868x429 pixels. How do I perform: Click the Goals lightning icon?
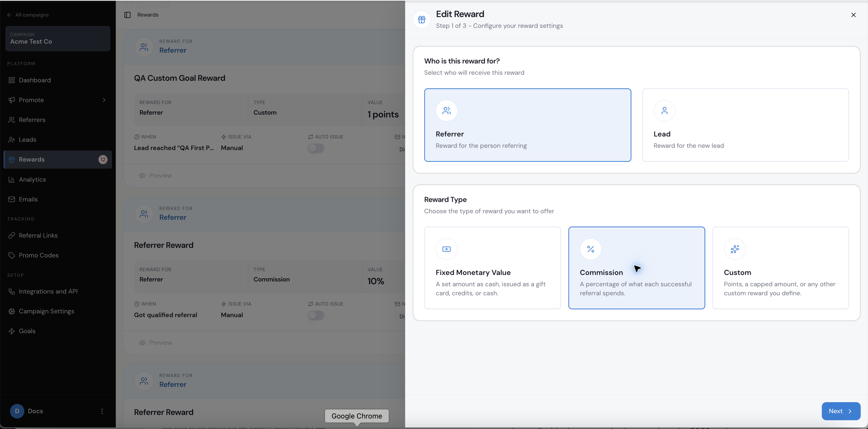pos(12,331)
